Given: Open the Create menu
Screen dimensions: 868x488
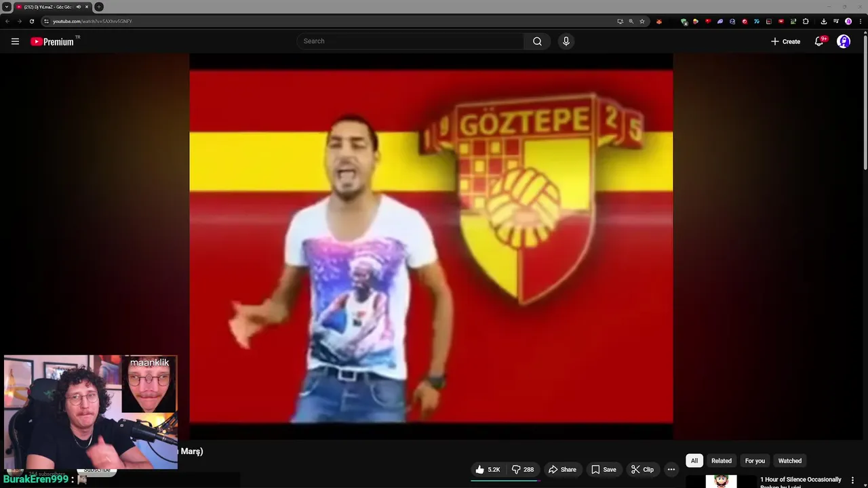Looking at the screenshot, I should [x=785, y=41].
